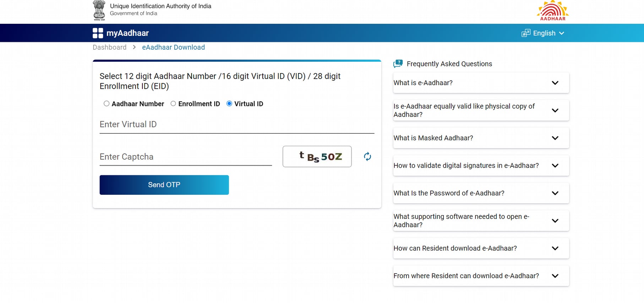
Task: Expand the 'What is Masked Aadhaar?' question
Action: tap(481, 138)
